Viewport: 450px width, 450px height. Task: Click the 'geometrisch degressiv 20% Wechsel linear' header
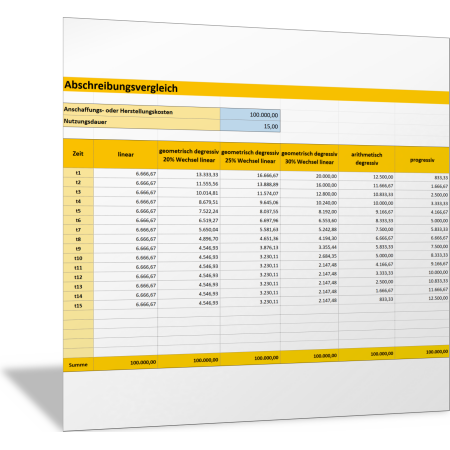point(189,156)
